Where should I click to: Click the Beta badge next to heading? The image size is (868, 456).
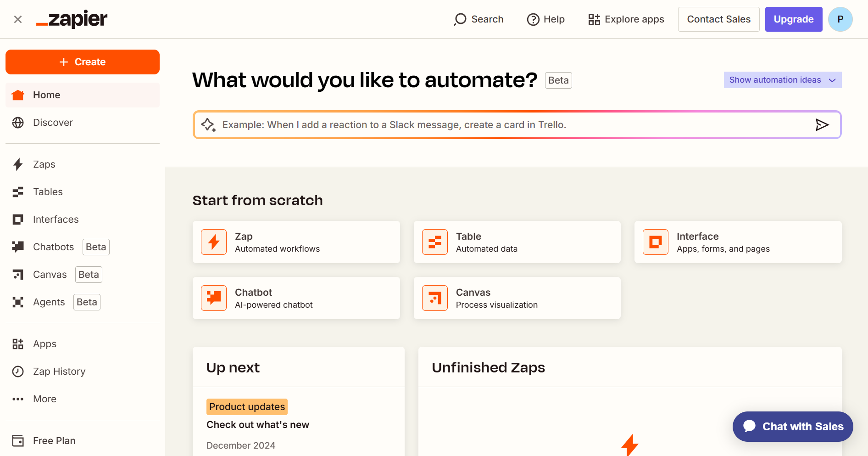pyautogui.click(x=558, y=80)
